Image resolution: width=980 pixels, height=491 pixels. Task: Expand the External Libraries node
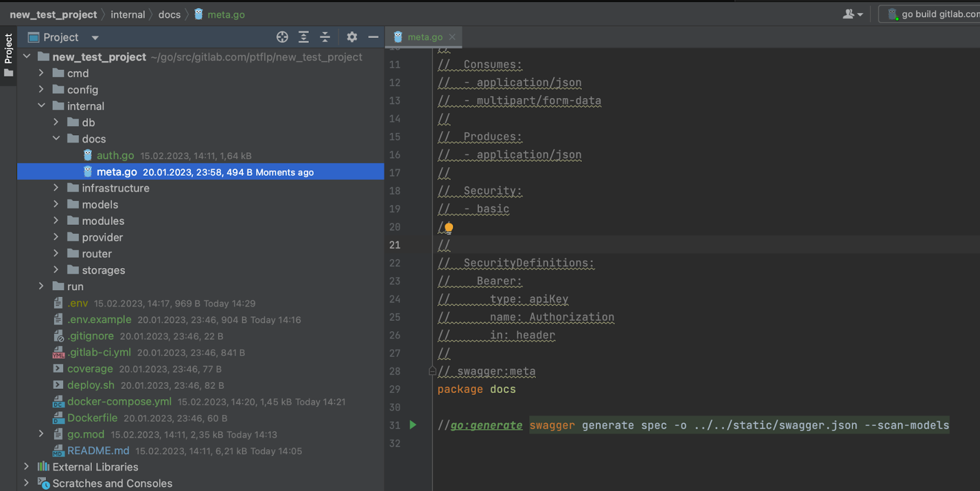coord(26,467)
